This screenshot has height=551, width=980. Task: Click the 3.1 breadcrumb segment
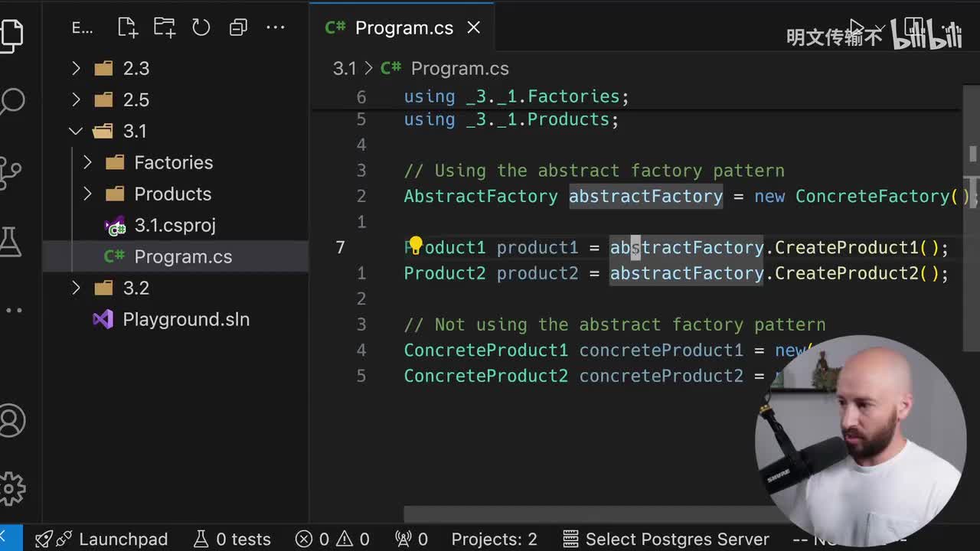345,68
